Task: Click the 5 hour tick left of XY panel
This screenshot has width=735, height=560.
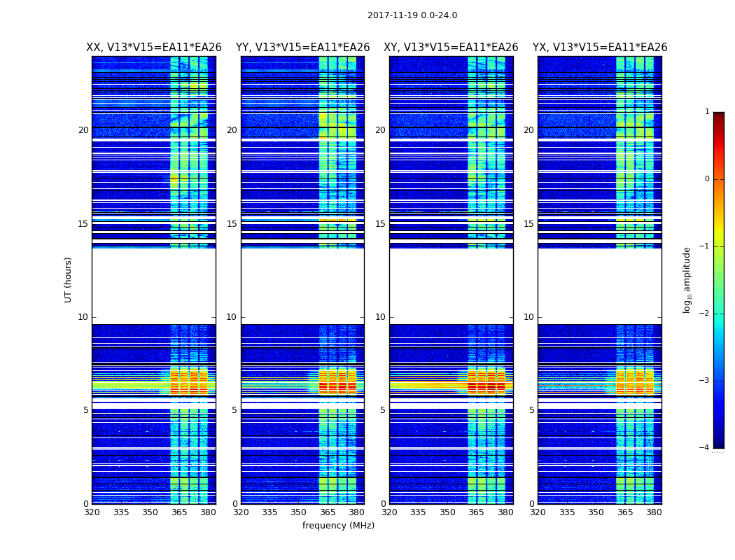Action: (383, 410)
